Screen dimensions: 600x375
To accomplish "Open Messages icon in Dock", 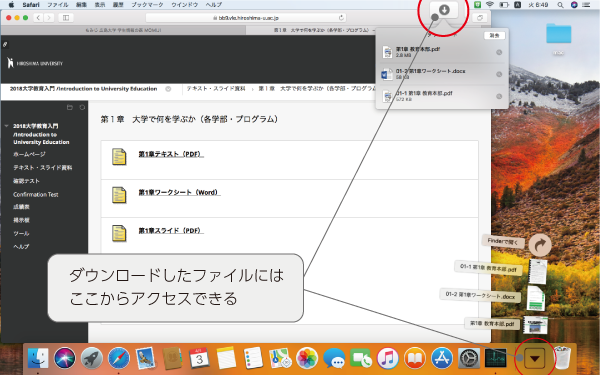I will click(334, 359).
